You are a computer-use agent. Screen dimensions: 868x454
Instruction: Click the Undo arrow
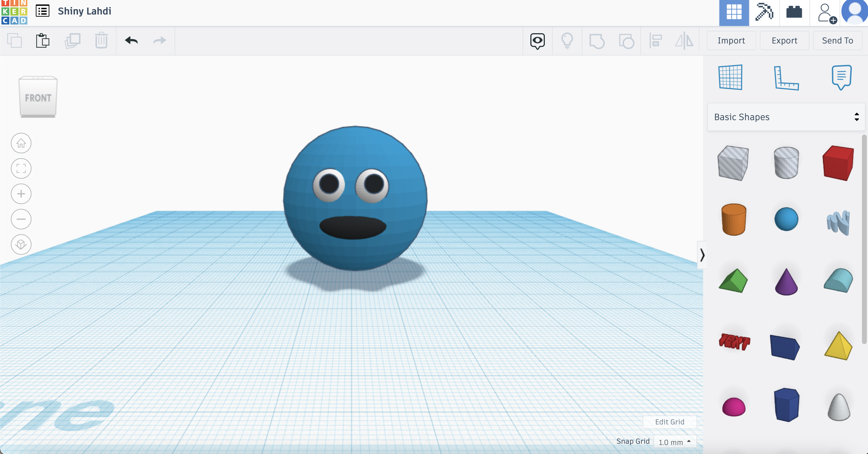point(131,41)
